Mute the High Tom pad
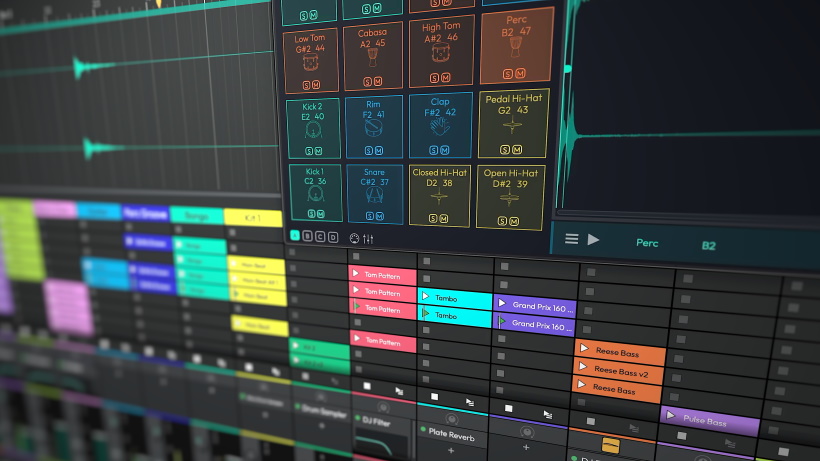 click(446, 77)
